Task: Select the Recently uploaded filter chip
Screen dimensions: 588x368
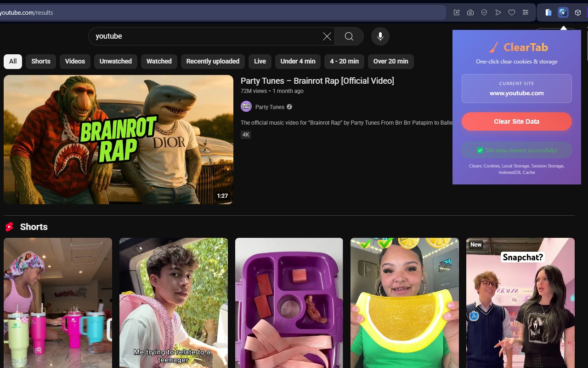Action: [x=213, y=61]
